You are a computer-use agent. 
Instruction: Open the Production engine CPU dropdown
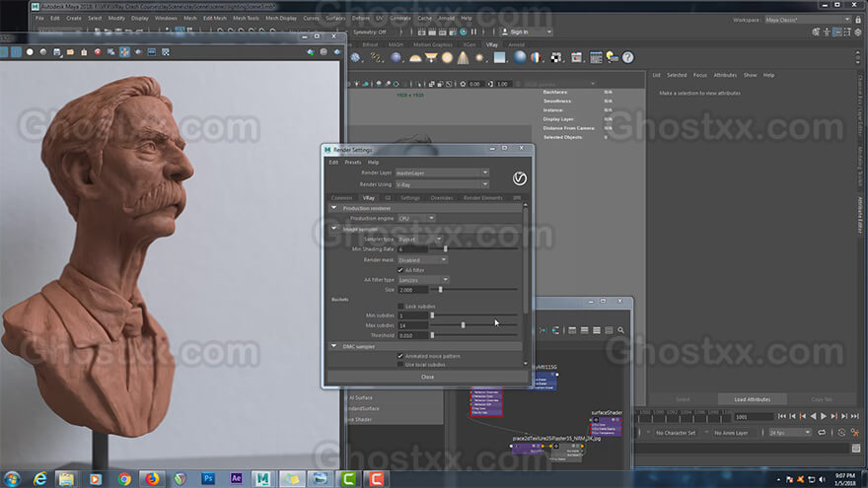point(416,219)
